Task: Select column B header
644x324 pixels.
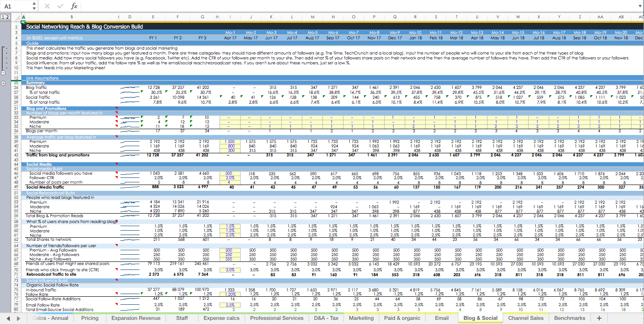Action: coord(72,17)
